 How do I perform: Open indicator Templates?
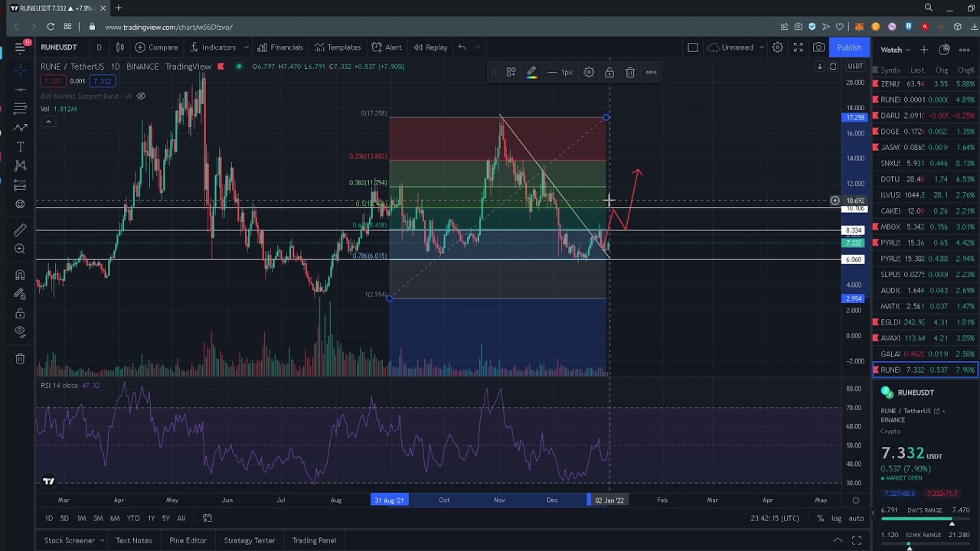pos(338,47)
